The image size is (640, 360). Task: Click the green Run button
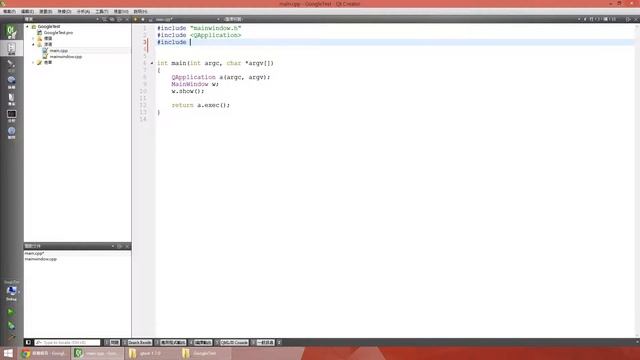click(11, 312)
